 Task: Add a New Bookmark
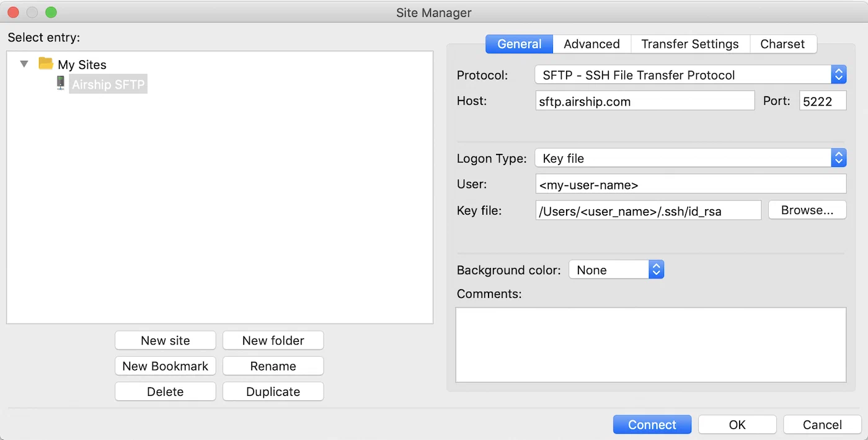(165, 366)
